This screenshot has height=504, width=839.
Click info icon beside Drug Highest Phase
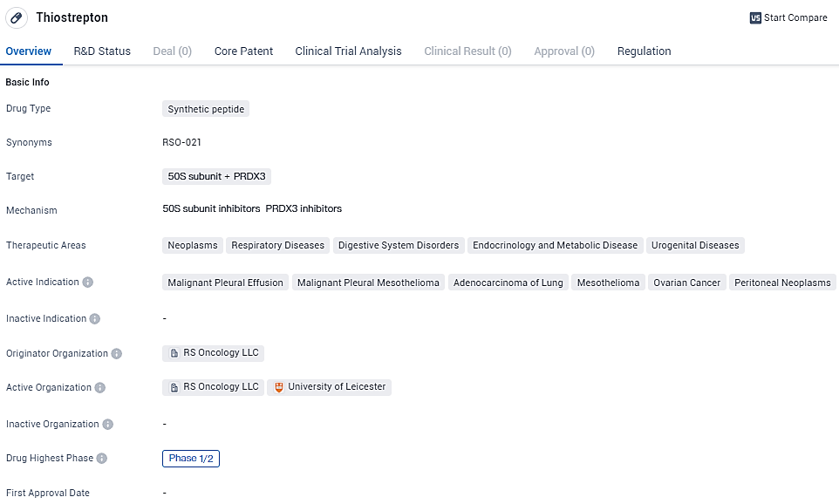[x=102, y=459]
